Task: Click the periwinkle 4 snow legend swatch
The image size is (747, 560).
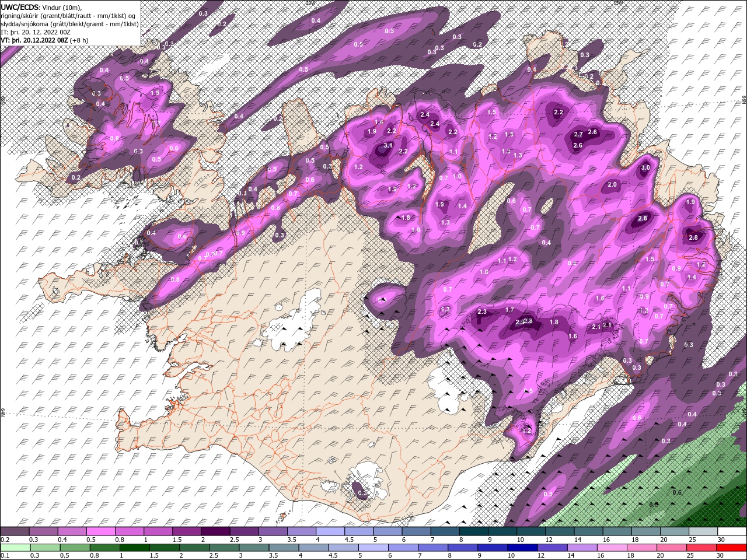Action: [x=330, y=531]
